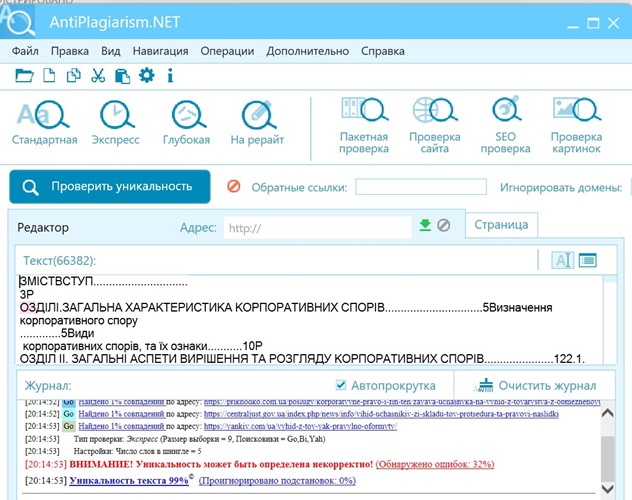Start На рерайт check mode
The width and height of the screenshot is (632, 500).
(257, 122)
